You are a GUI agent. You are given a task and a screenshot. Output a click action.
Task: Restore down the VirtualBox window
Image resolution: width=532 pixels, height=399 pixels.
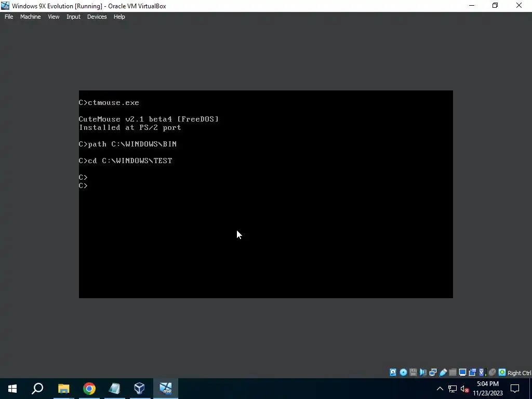[x=495, y=6]
